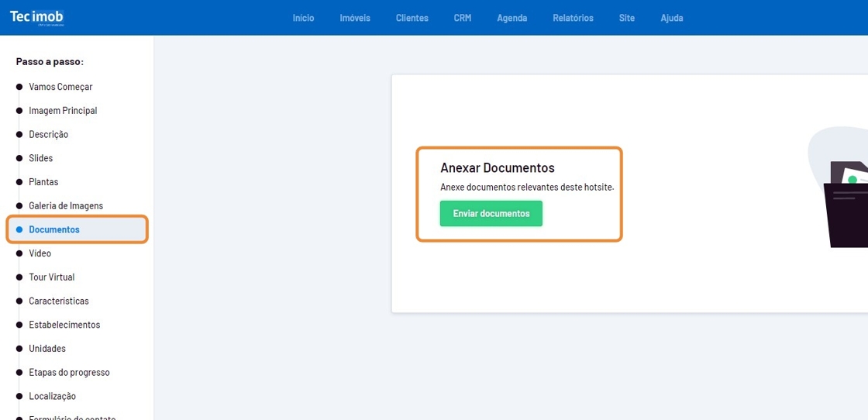
Task: Navigate to Site in the header
Action: [x=626, y=18]
